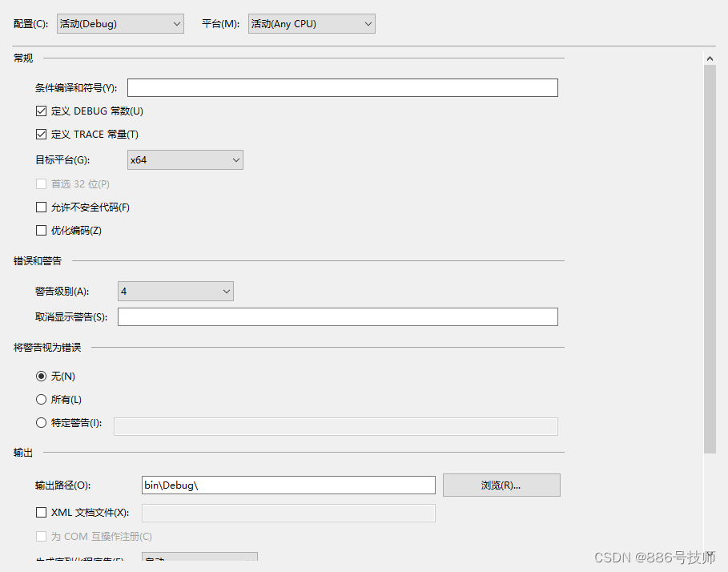Enable XML 文档文件(X)

[x=41, y=513]
